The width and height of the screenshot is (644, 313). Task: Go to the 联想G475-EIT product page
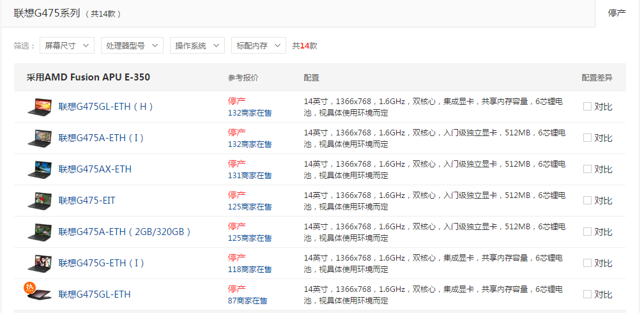coord(87,201)
